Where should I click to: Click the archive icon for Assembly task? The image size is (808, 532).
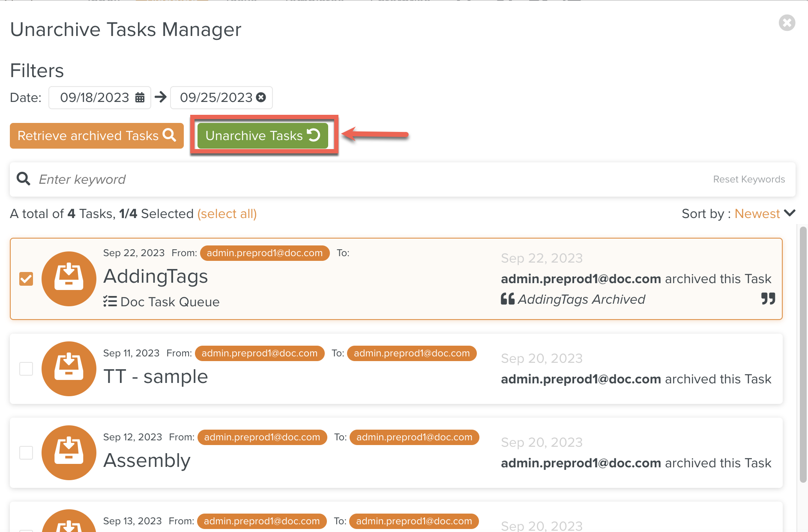[x=69, y=453]
